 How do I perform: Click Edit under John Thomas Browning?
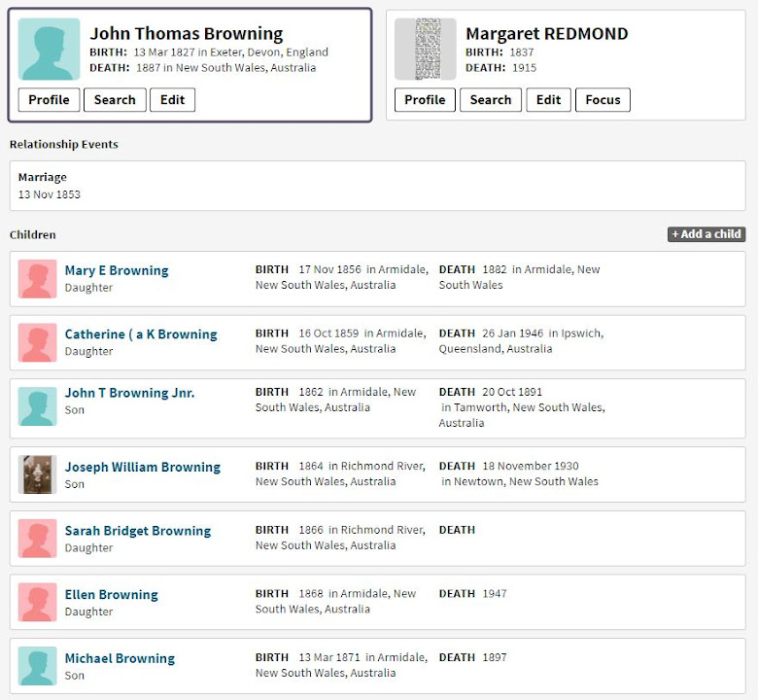point(173,100)
